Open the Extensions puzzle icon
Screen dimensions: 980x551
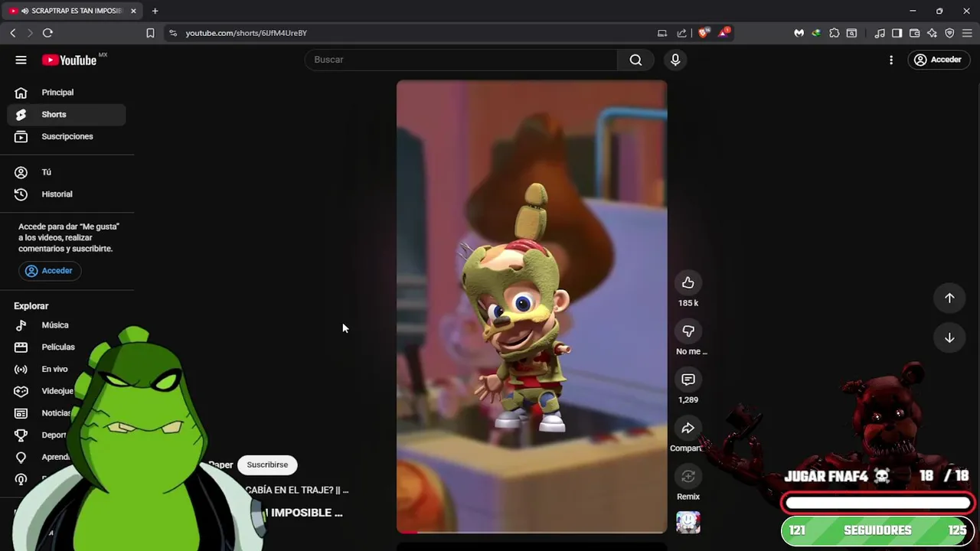(x=835, y=33)
